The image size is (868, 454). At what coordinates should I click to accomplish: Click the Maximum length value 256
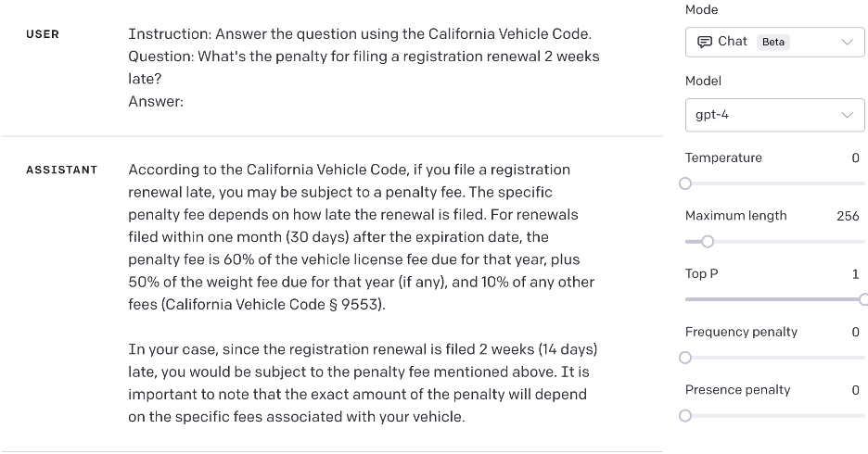tap(848, 216)
